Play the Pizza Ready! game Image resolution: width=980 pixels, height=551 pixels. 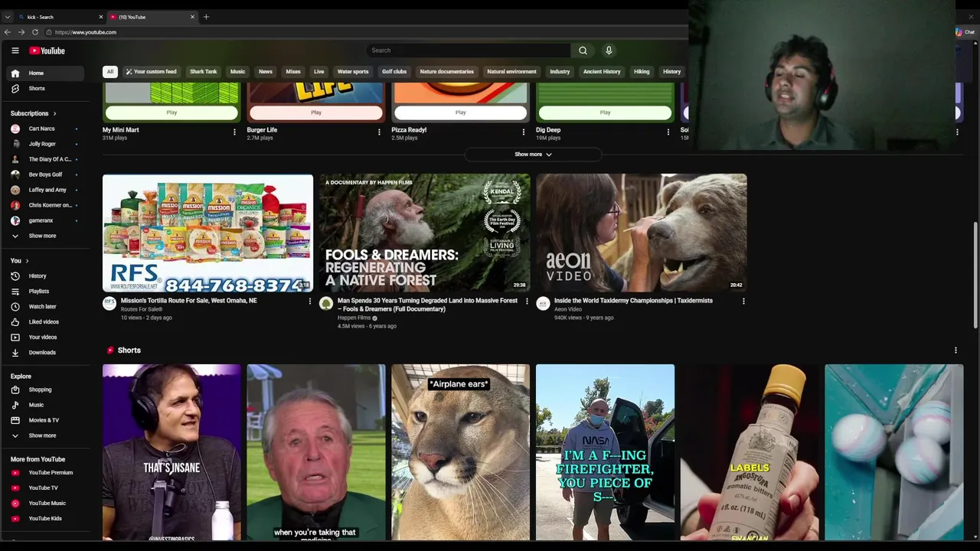(460, 112)
